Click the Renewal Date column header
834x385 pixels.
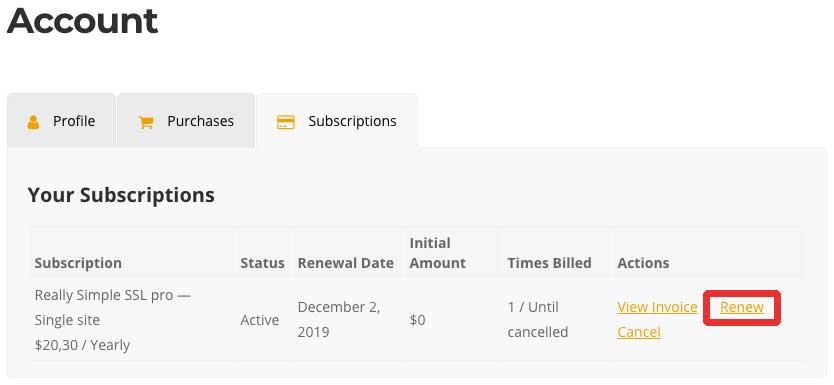coord(346,263)
